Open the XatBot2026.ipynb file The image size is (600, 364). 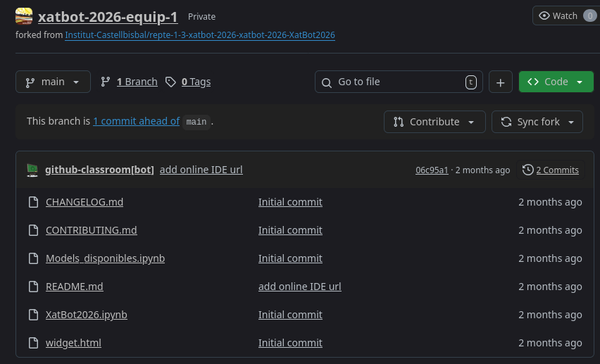[87, 315]
